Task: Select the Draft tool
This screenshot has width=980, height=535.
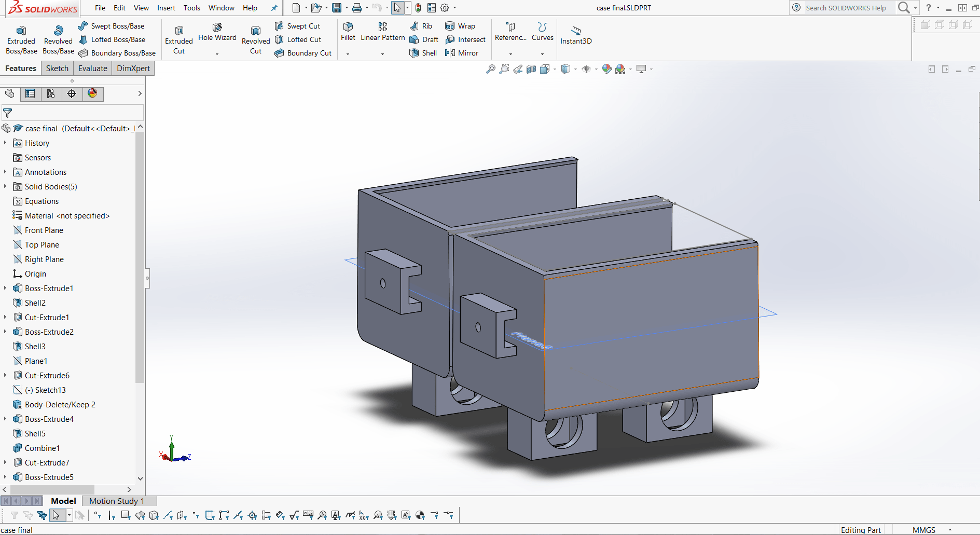Action: 424,39
